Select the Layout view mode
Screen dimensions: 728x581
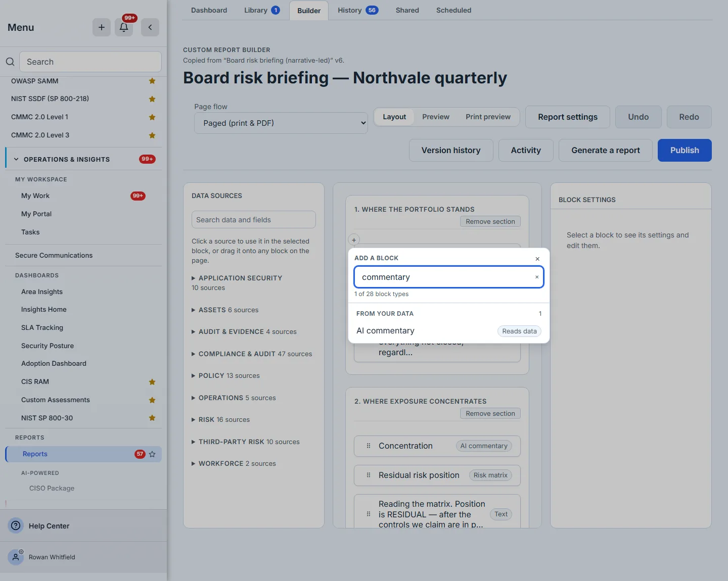point(394,117)
